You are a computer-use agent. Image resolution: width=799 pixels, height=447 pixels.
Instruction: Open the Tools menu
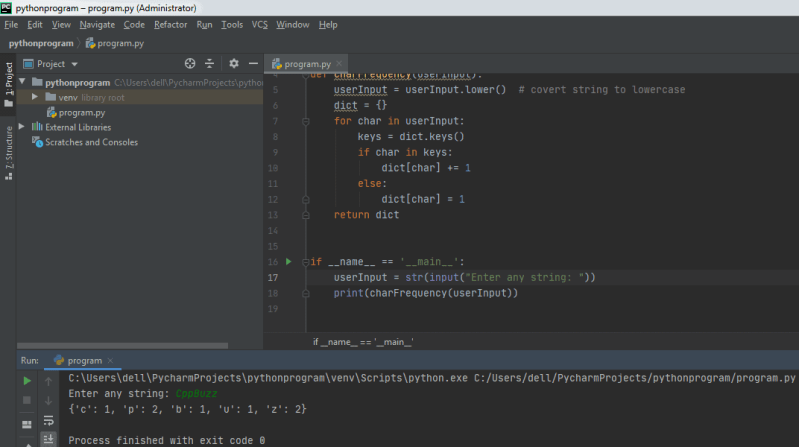pyautogui.click(x=232, y=24)
